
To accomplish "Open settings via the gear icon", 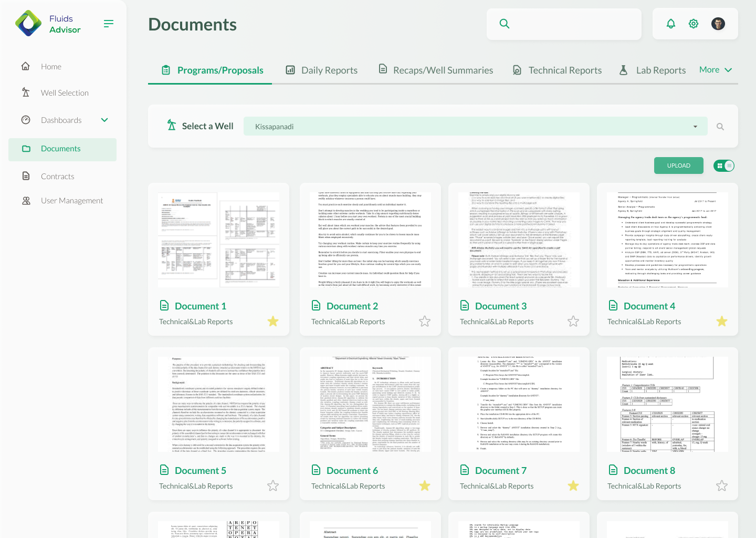I will pos(694,24).
